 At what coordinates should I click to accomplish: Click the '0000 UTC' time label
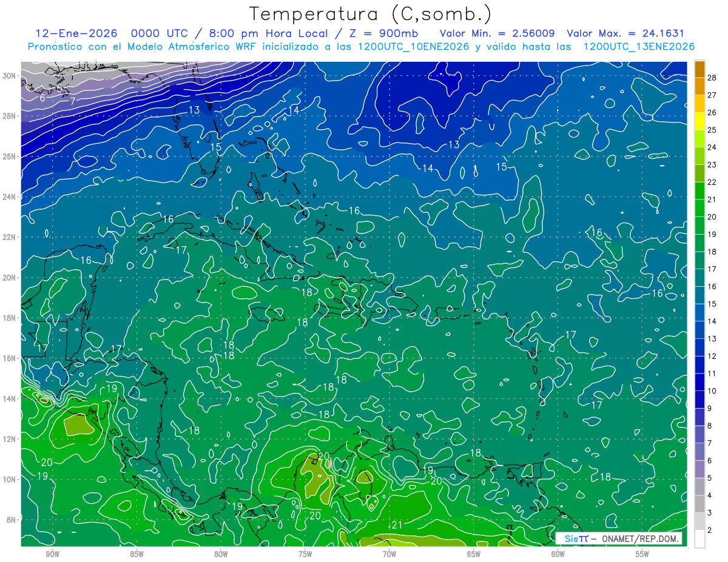(x=160, y=33)
